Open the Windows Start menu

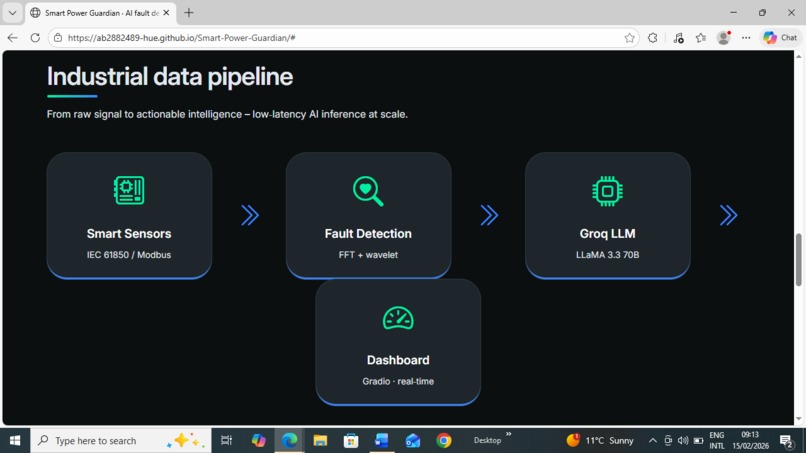pyautogui.click(x=15, y=441)
